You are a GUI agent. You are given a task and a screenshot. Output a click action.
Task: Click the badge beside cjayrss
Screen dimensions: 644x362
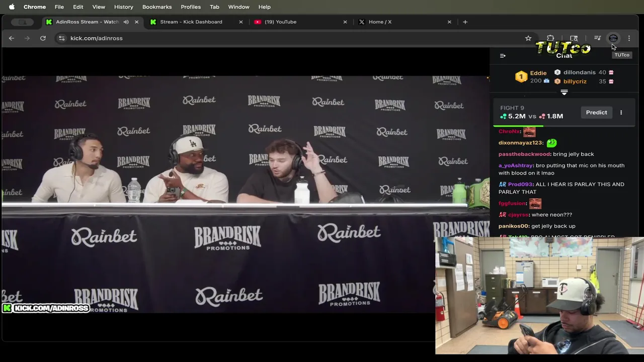tap(502, 215)
